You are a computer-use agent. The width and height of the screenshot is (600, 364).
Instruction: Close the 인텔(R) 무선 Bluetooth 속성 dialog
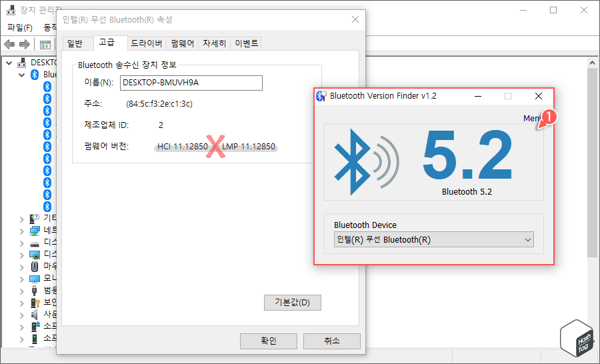(x=355, y=19)
